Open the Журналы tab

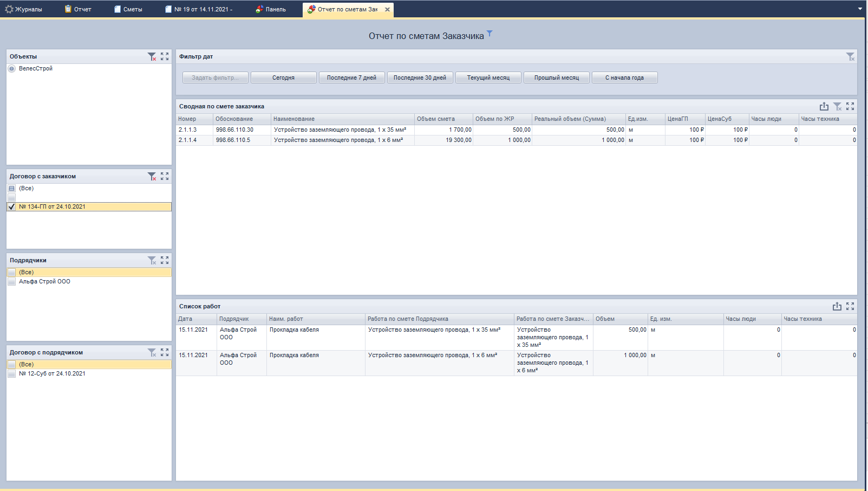click(x=24, y=9)
